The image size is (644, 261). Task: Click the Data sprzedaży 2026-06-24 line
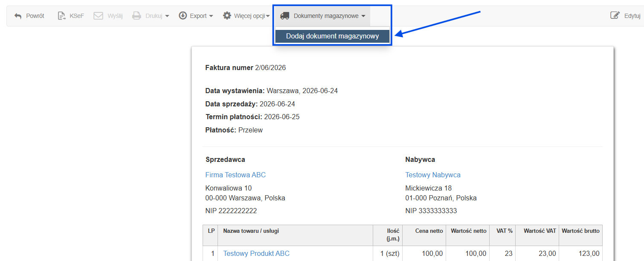click(250, 104)
